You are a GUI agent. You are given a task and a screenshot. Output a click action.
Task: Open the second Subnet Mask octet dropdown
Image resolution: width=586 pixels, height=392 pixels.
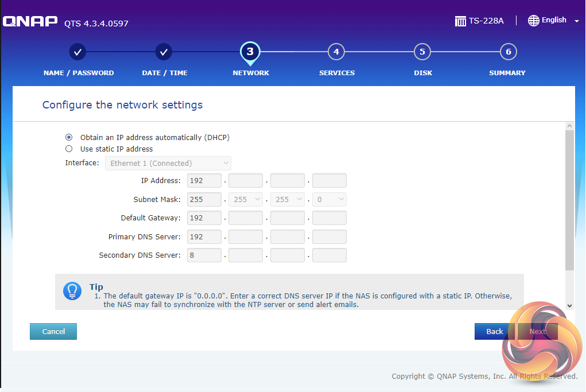coord(246,200)
